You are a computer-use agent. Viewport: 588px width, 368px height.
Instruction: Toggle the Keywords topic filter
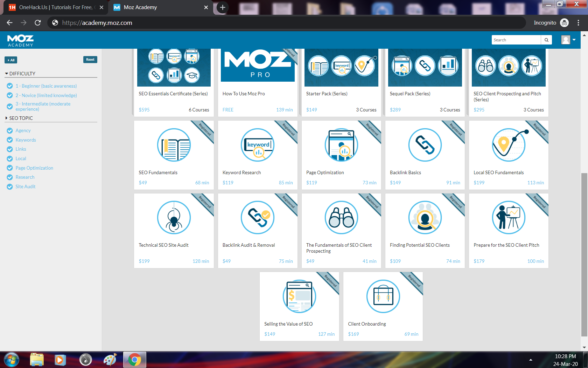pyautogui.click(x=10, y=140)
